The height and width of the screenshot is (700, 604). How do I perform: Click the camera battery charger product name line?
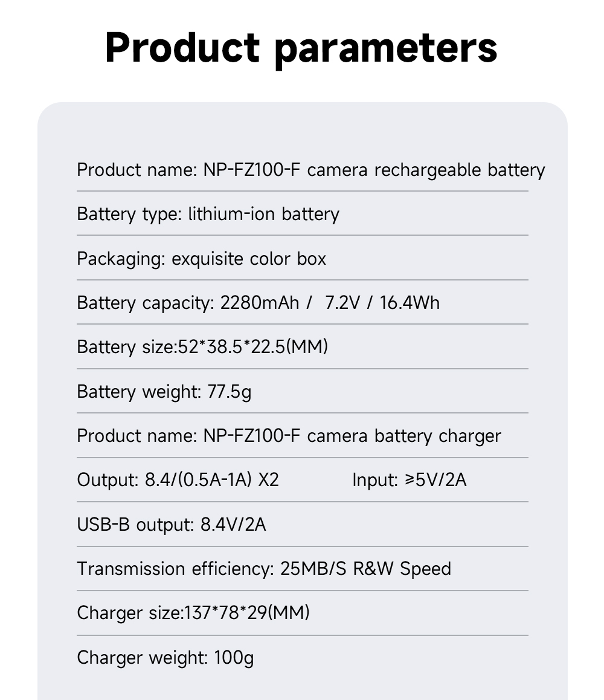[289, 436]
